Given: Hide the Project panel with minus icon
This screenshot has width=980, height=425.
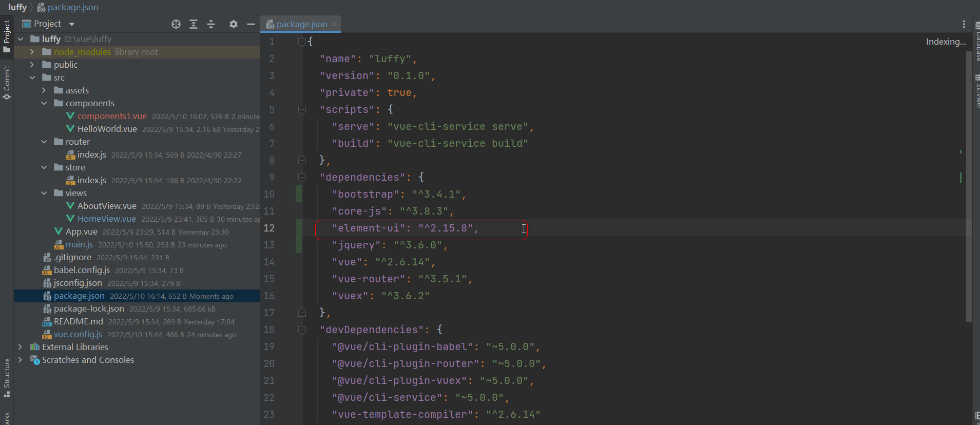Looking at the screenshot, I should pyautogui.click(x=251, y=24).
